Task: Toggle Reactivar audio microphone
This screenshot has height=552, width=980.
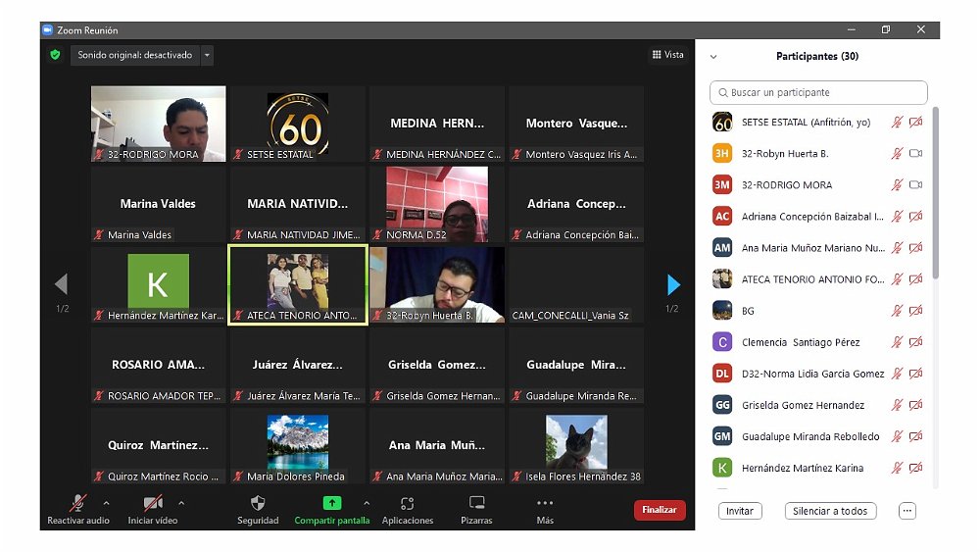Action: pos(78,503)
